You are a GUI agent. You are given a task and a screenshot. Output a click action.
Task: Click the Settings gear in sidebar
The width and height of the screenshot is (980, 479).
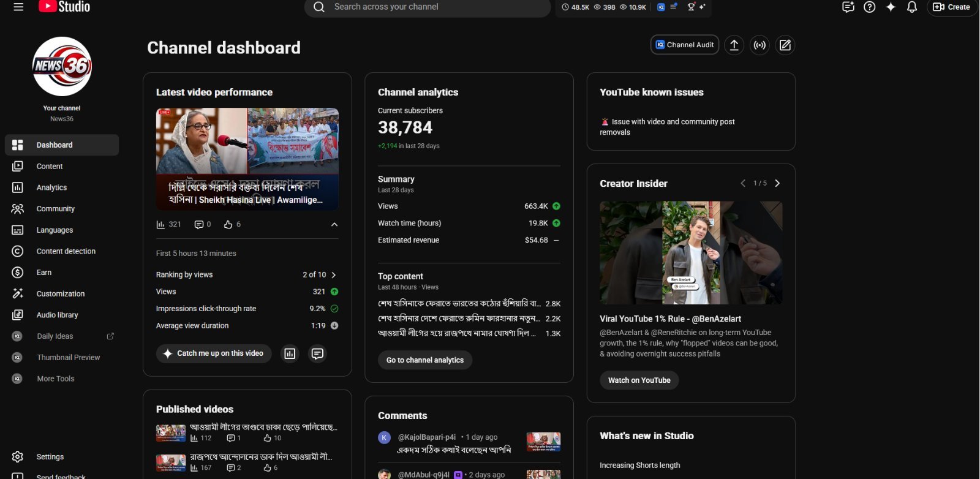(x=17, y=456)
